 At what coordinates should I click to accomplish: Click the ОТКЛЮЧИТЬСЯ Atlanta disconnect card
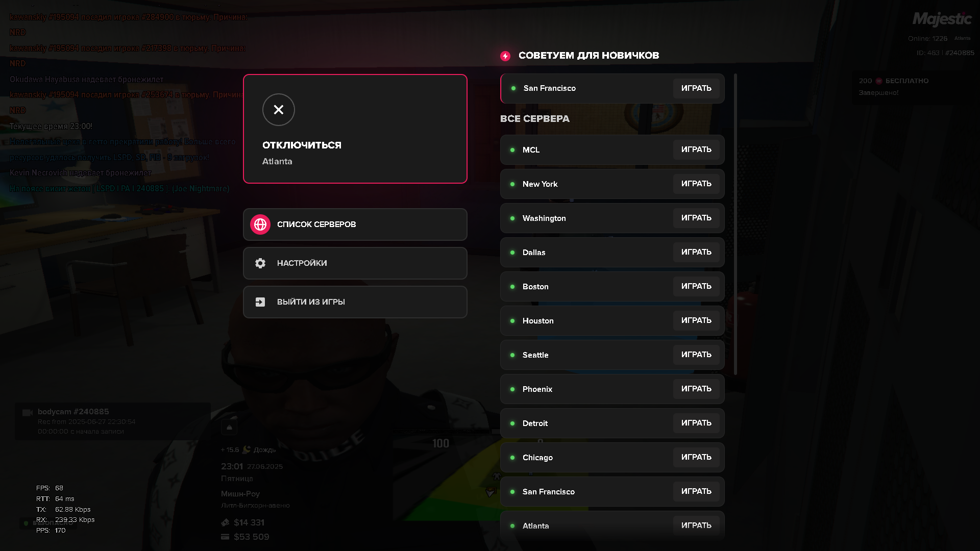(x=355, y=129)
